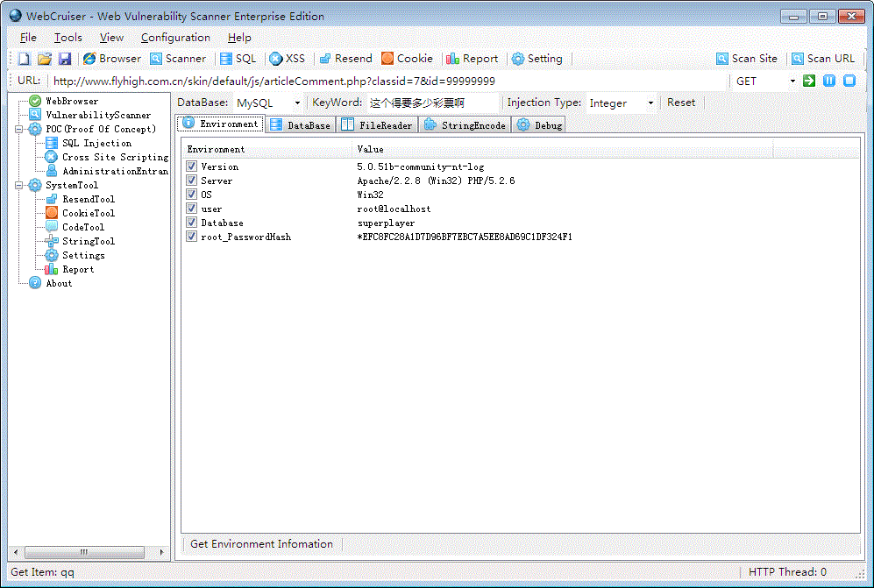Click the root password hash value

pyautogui.click(x=465, y=237)
